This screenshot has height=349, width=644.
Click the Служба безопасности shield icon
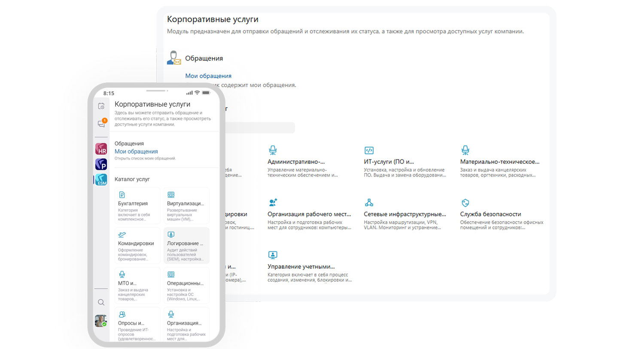point(465,203)
